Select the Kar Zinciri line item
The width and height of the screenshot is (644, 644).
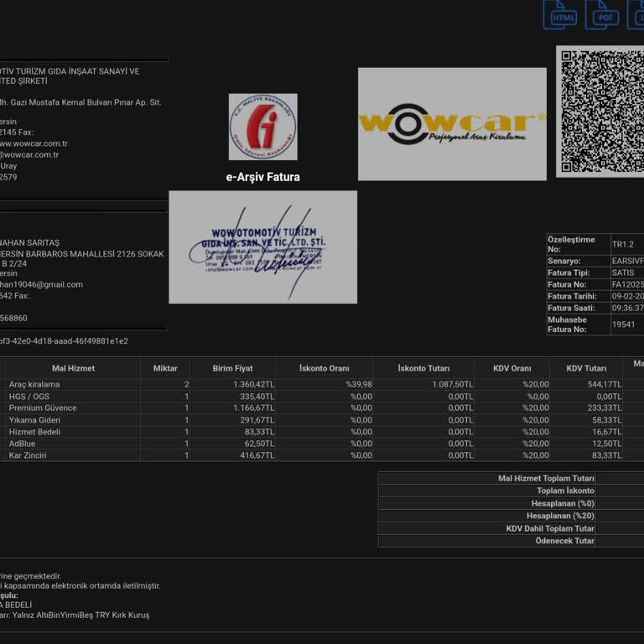coord(28,455)
